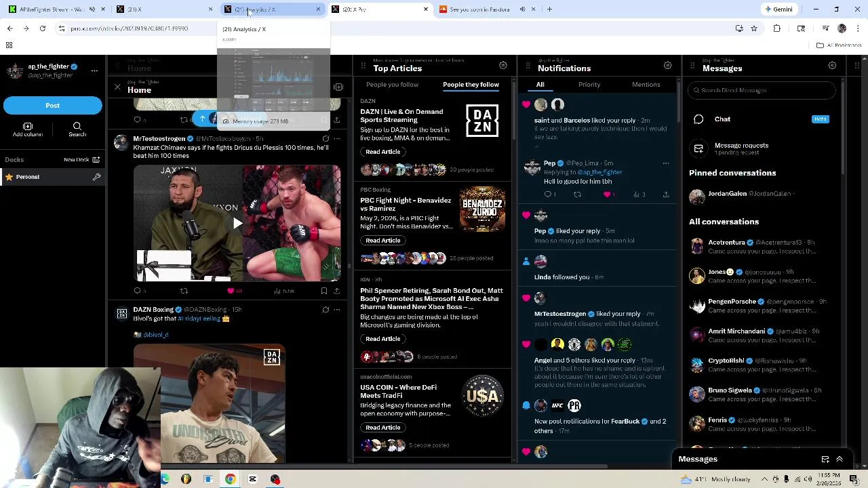
Task: Switch to APtheFighter Stream browser tab
Action: (x=56, y=9)
